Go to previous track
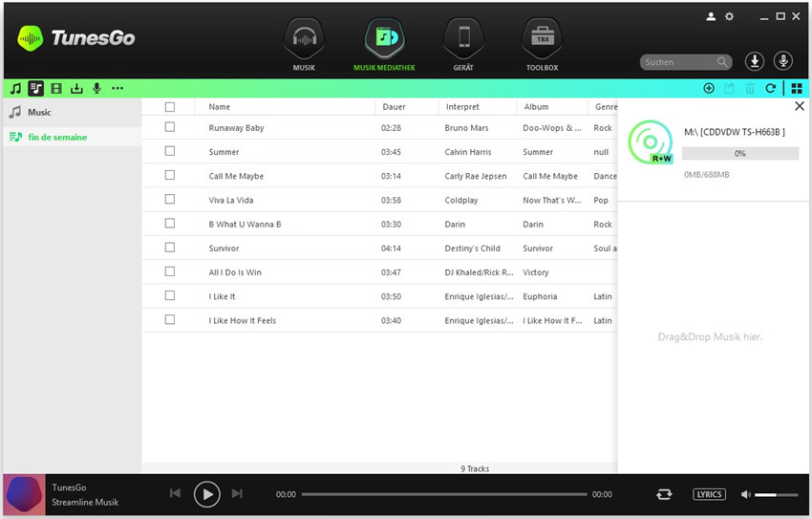The image size is (812, 519). tap(176, 493)
